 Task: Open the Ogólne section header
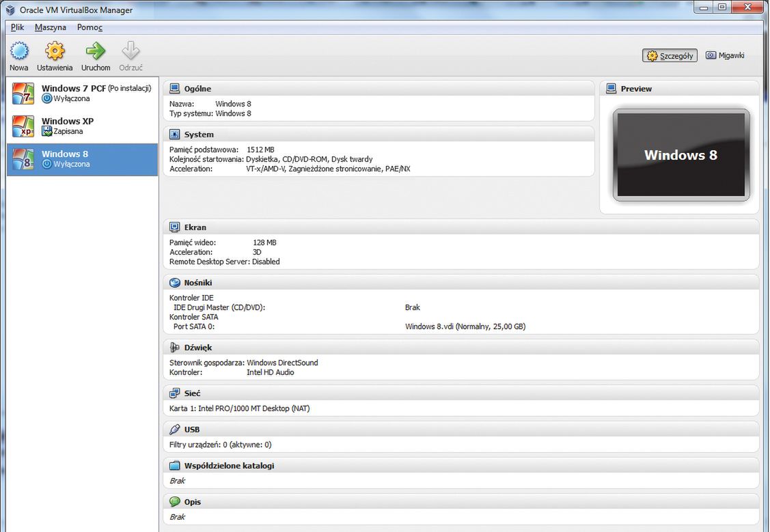coord(197,89)
